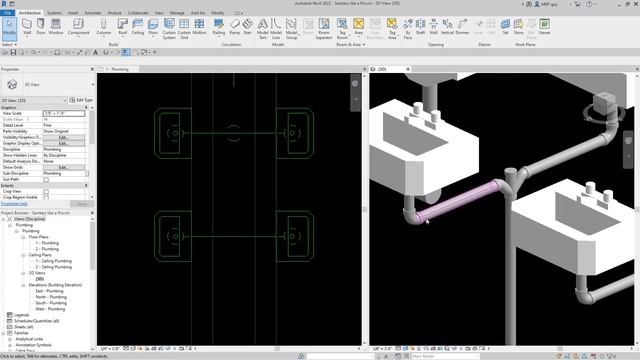The image size is (640, 360).
Task: Click the Edit Type button
Action: [x=81, y=100]
